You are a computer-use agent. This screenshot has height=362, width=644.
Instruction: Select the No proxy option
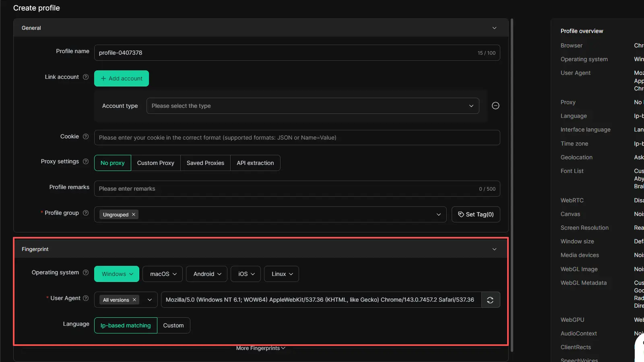pyautogui.click(x=113, y=163)
